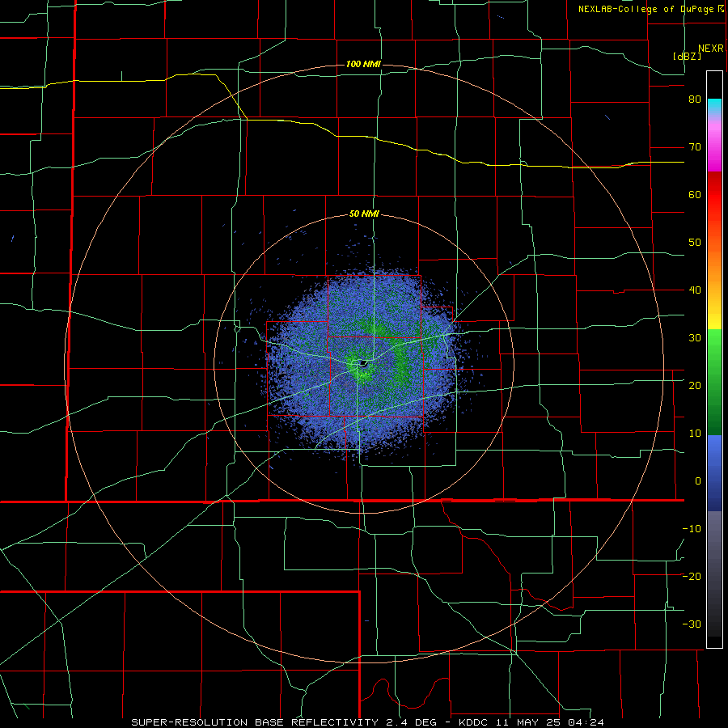The image size is (728, 728).
Task: Click the KDDC 11 MAY 25 04:24 timestamp
Action: click(x=531, y=722)
